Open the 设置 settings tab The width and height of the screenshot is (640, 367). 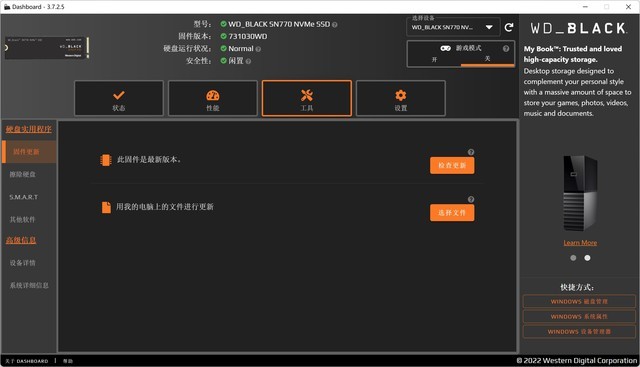point(401,98)
